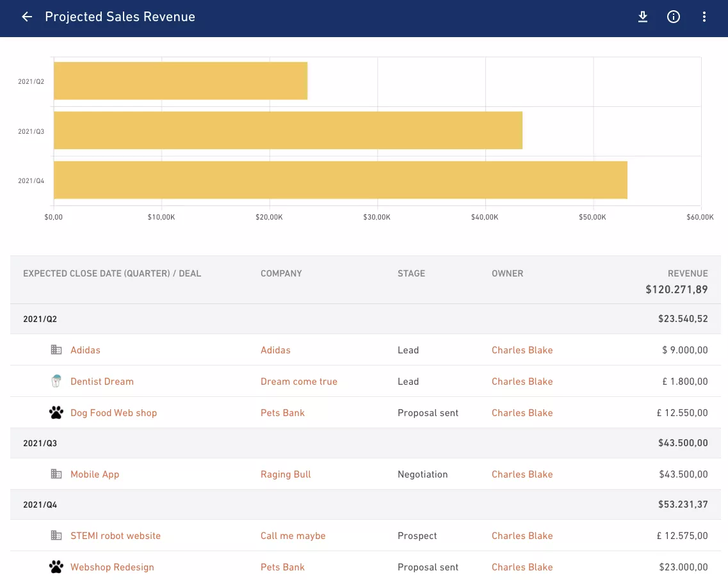Click the Lead stage in Adidas row

pos(408,350)
